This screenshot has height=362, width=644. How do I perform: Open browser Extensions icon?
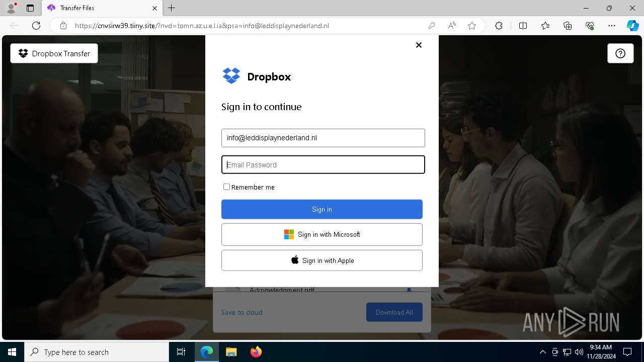click(x=499, y=26)
